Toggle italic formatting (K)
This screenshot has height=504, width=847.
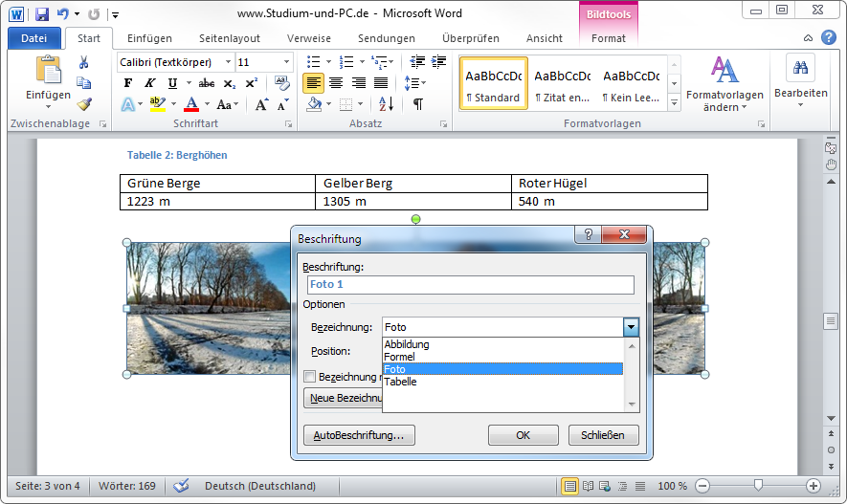tap(149, 83)
